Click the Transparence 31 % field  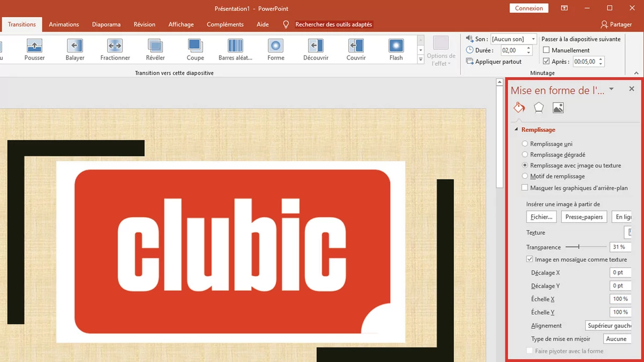point(620,247)
